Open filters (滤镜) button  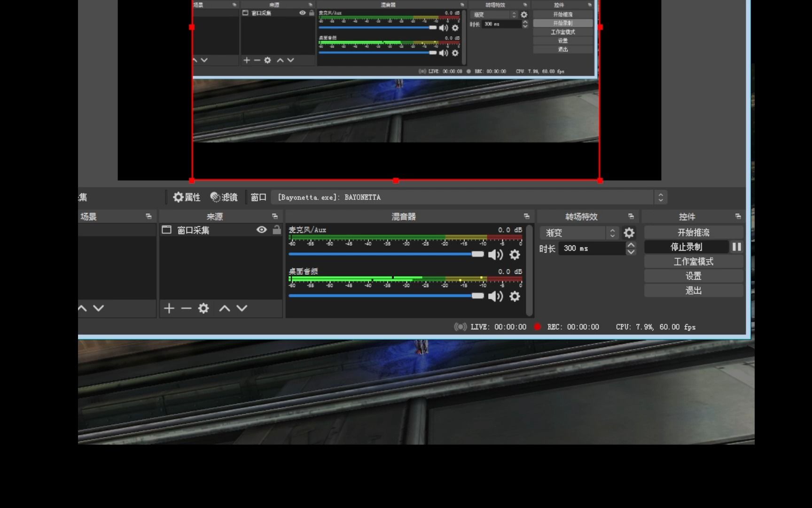(224, 197)
